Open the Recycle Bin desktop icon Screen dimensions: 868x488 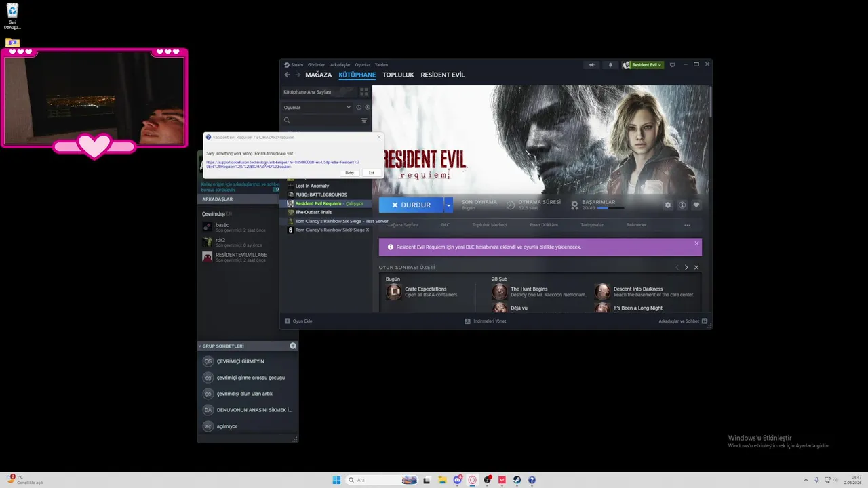[x=12, y=16]
